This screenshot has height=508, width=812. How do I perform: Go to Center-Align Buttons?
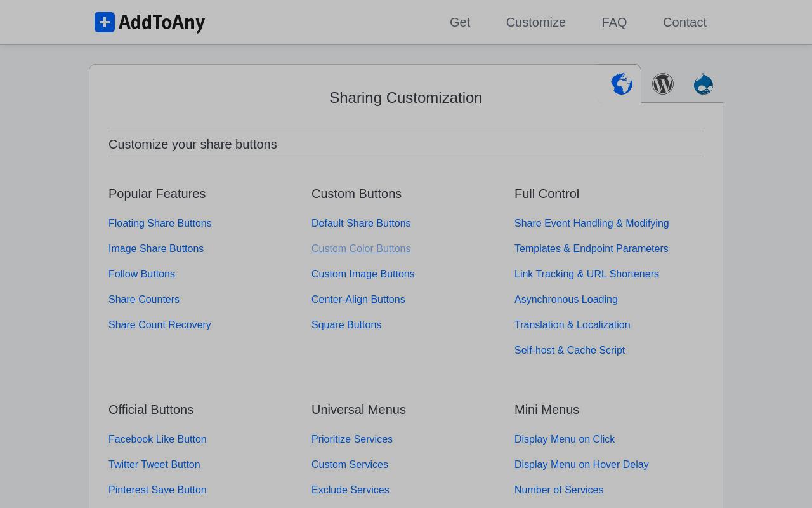pos(358,299)
